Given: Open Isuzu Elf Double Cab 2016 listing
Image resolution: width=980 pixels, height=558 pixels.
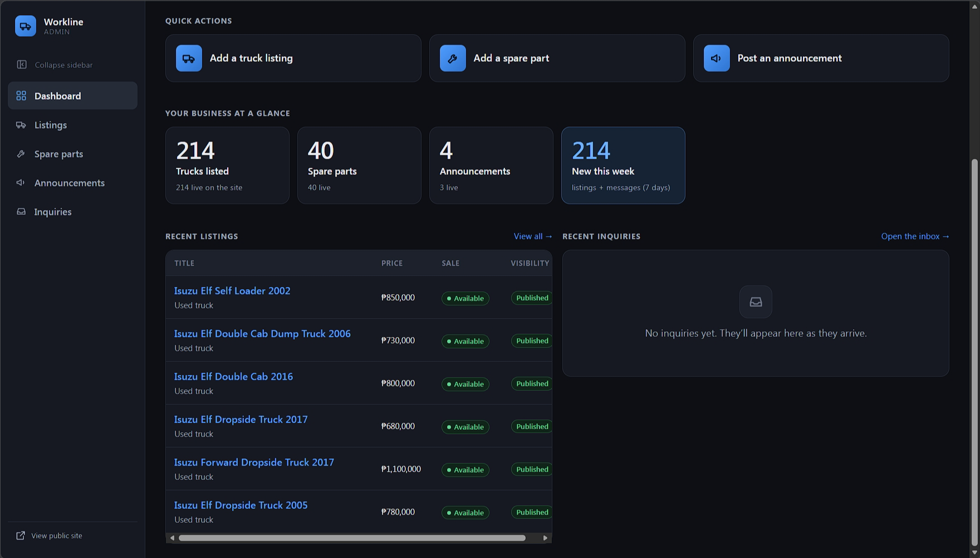Looking at the screenshot, I should [233, 376].
